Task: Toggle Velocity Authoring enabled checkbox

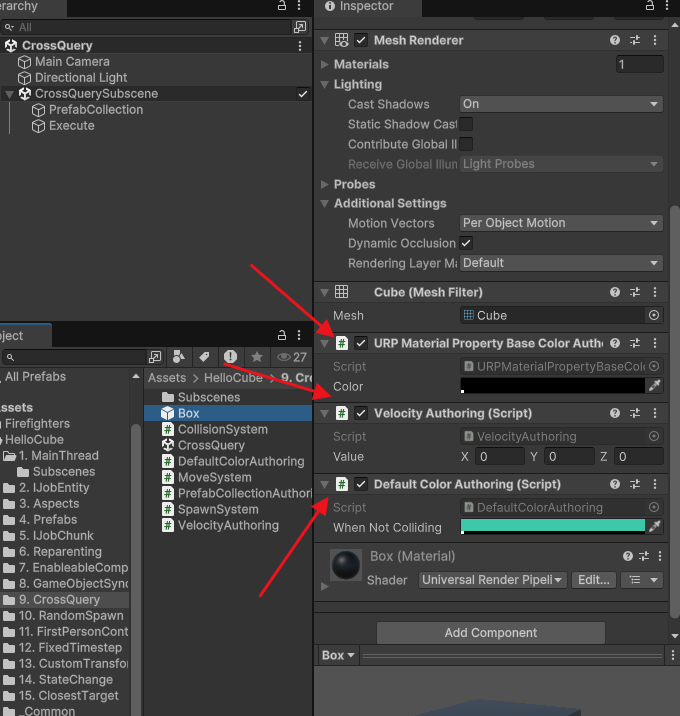Action: pos(361,413)
